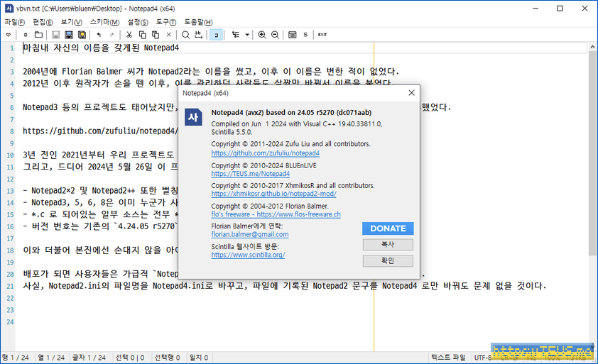Expand the code folding dropdown arrow

[x=247, y=35]
